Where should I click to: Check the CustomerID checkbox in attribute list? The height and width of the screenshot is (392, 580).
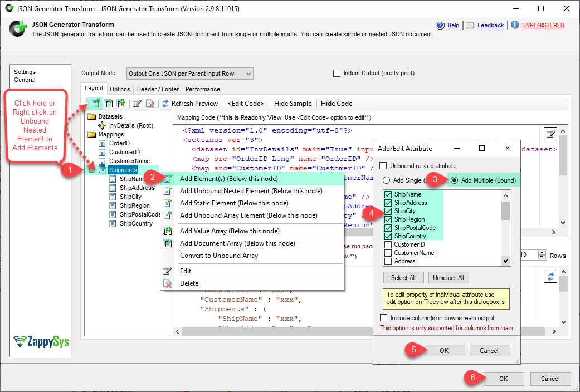click(x=388, y=244)
